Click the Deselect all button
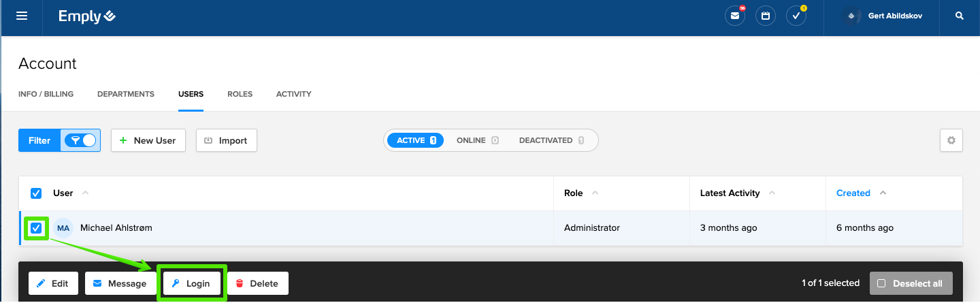980x303 pixels. 911,283
